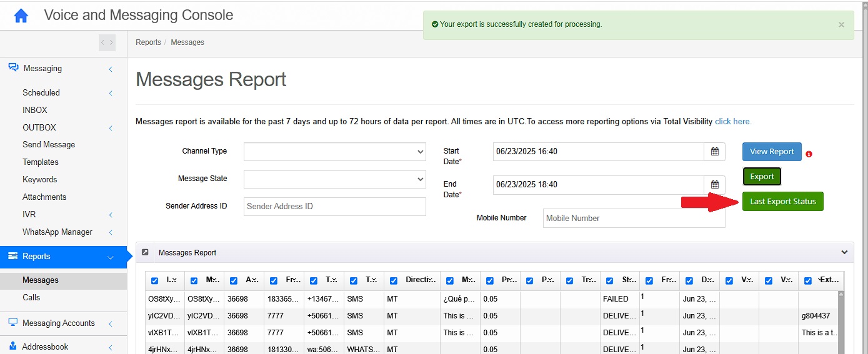The height and width of the screenshot is (354, 868).
Task: Expand the Scheduled submenu chevron
Action: (x=111, y=93)
